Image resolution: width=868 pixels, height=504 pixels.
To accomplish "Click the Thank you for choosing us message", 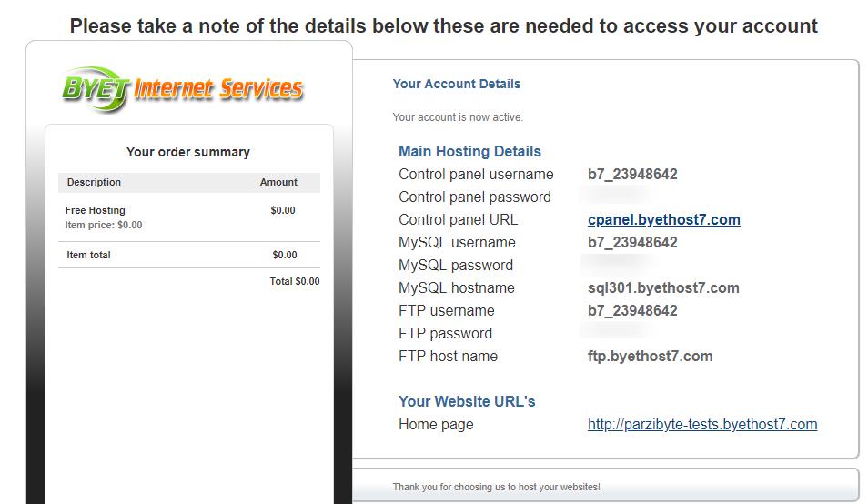I will point(496,487).
